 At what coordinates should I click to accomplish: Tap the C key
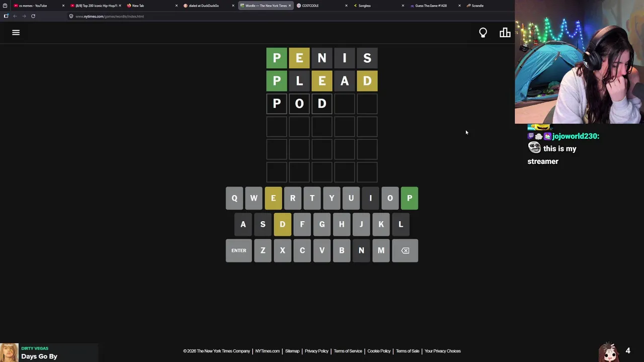coord(302,250)
